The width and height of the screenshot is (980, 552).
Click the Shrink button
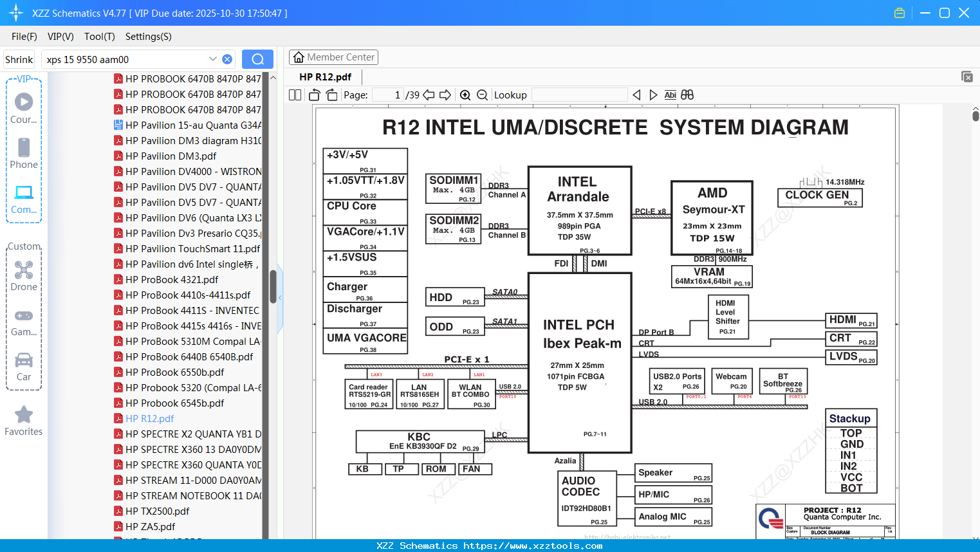click(x=19, y=59)
